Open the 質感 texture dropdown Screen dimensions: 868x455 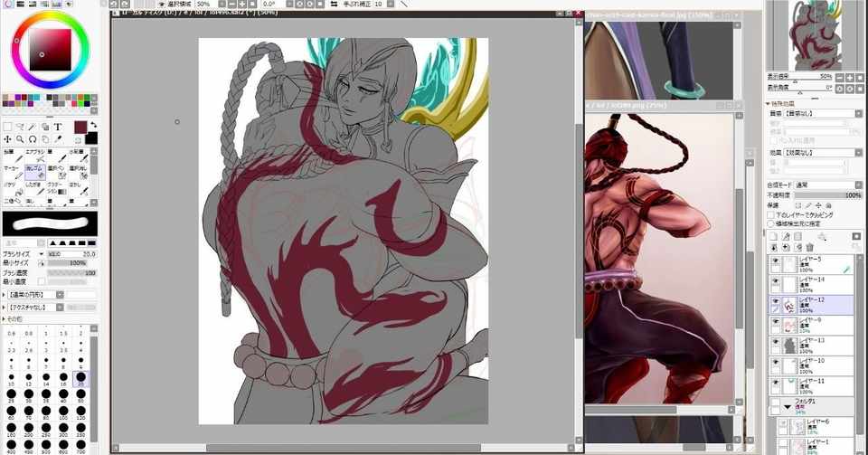[x=824, y=113]
